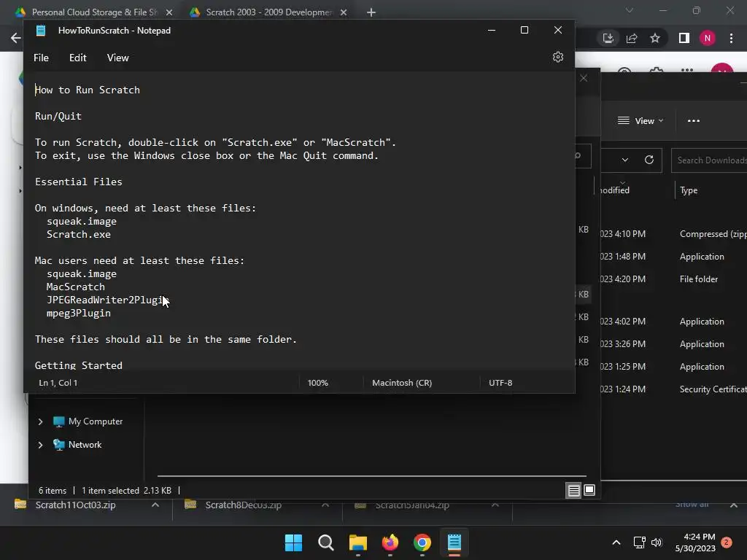Open Chrome tab search chevron

coord(630,10)
